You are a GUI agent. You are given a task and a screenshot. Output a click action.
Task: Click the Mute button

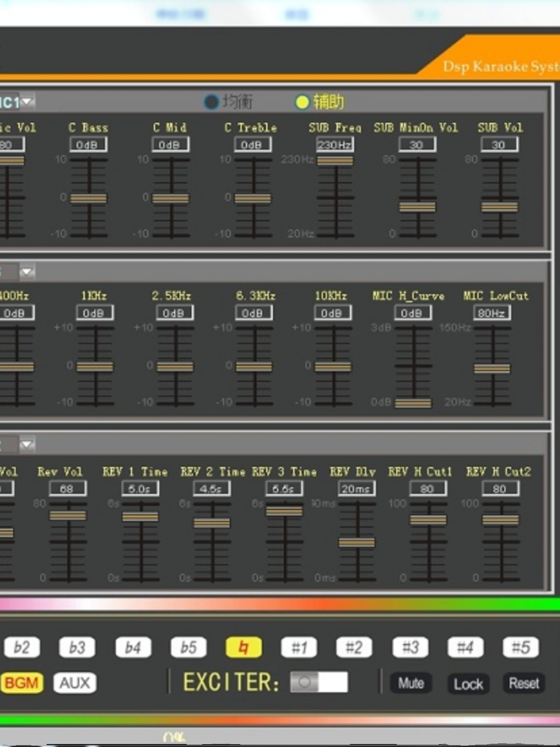point(411,684)
